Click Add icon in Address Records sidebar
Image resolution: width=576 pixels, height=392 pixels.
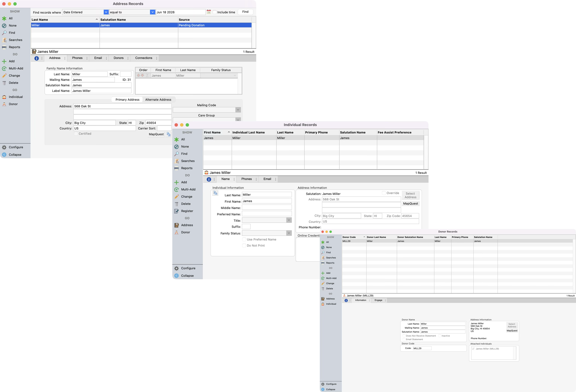4,61
